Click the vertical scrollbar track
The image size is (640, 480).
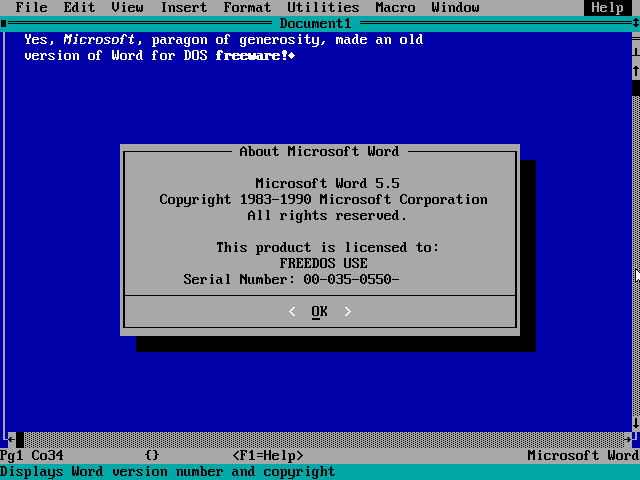coord(636,256)
